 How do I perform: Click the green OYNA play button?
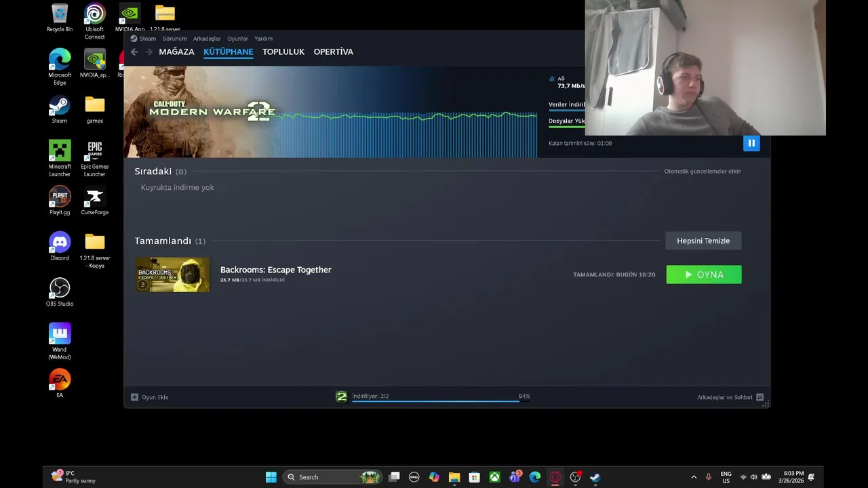pos(704,274)
